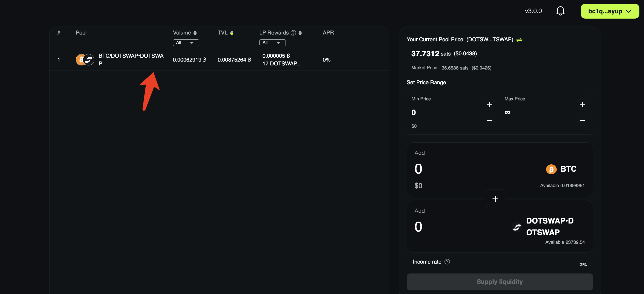
Task: Click Income rate info question icon
Action: (447, 261)
